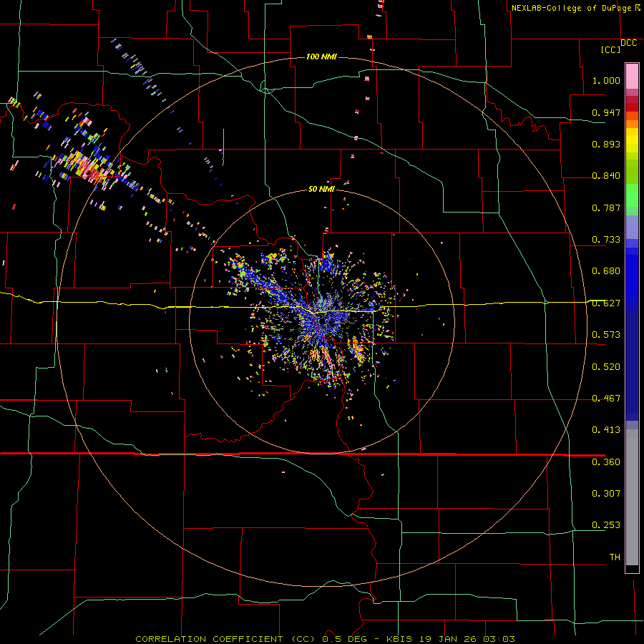
Task: Pick the dark navy segment of the color bar
Action: tap(632, 366)
